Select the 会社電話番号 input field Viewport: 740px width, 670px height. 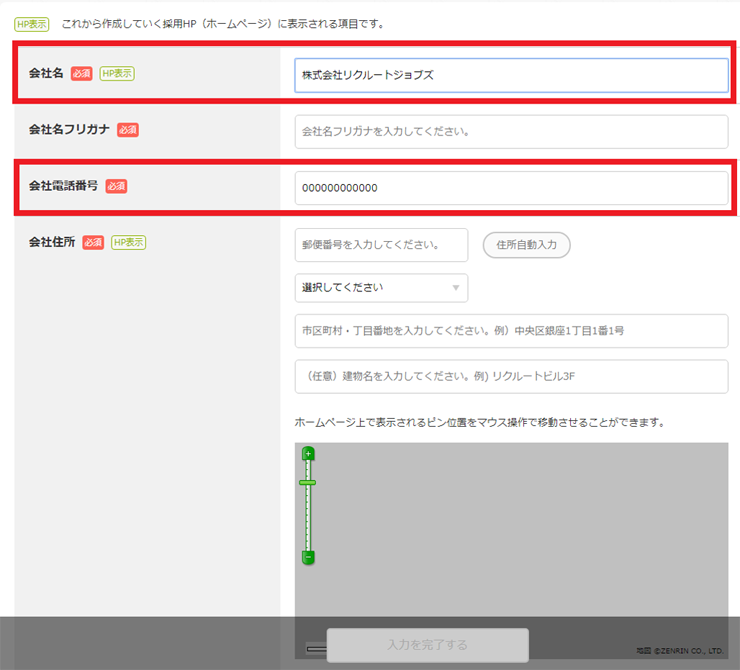511,188
